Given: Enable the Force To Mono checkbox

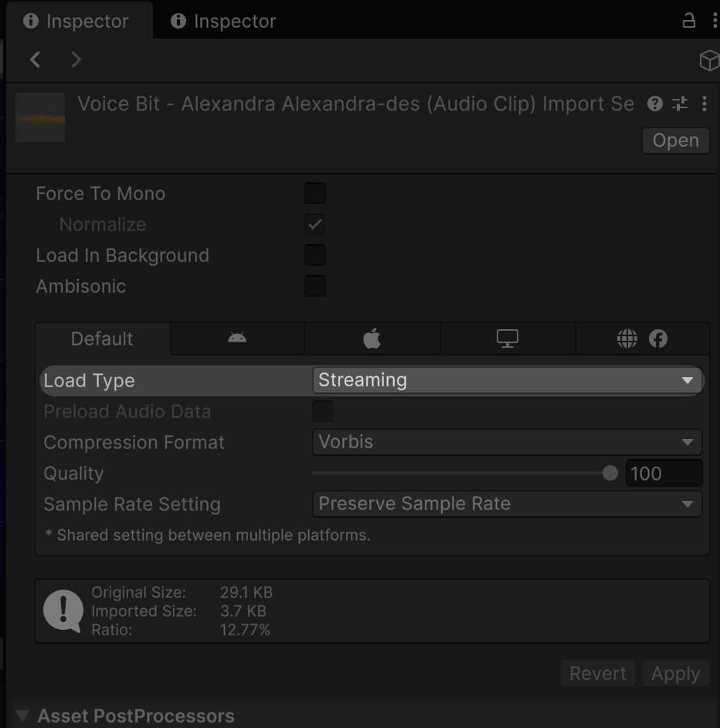Looking at the screenshot, I should (315, 193).
